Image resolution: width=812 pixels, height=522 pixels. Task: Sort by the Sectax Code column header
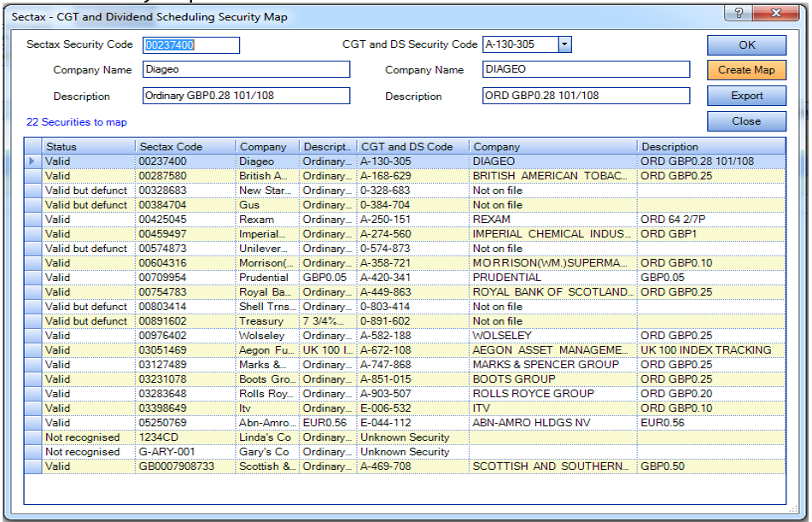[x=185, y=147]
